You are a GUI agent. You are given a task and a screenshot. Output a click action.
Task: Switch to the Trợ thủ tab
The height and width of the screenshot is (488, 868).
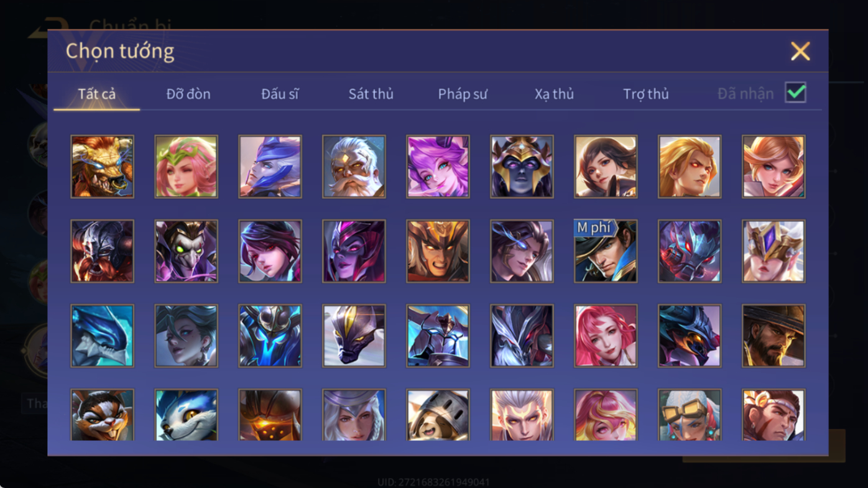tap(646, 94)
